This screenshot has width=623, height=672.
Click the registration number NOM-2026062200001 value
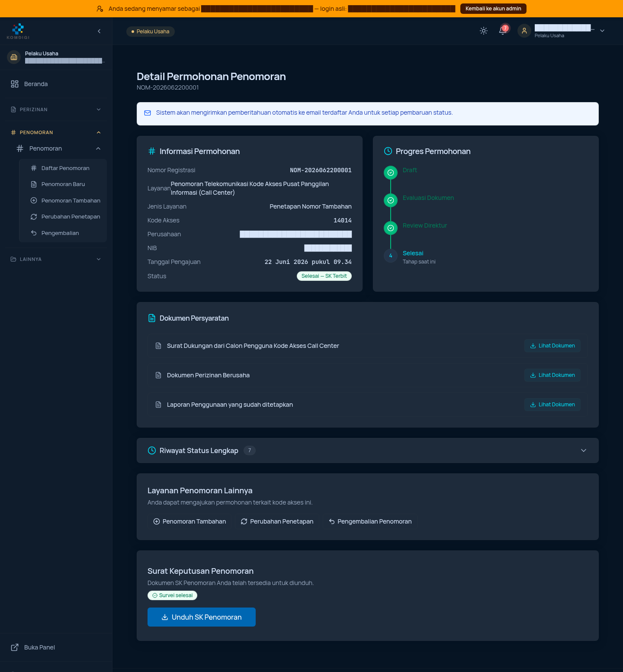321,170
